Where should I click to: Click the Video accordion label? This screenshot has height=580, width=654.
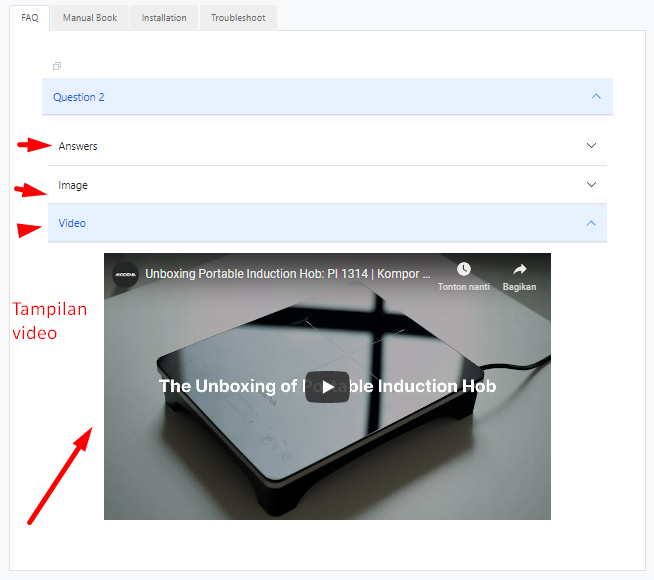click(72, 223)
